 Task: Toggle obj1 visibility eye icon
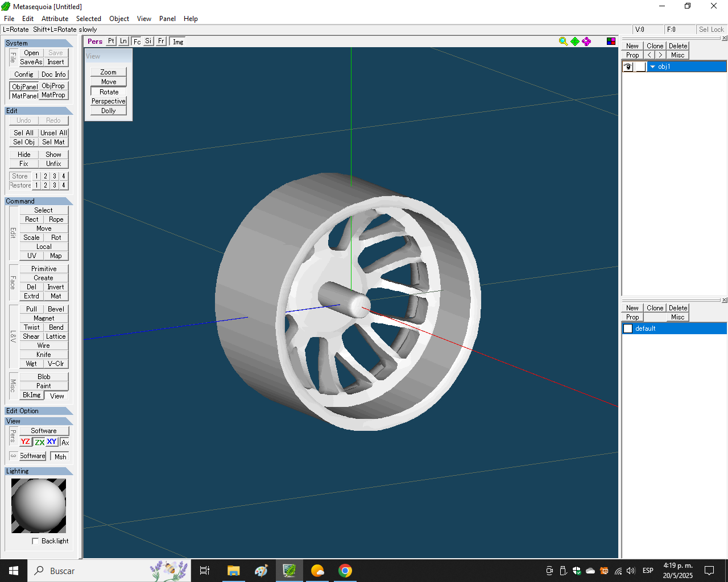[628, 67]
